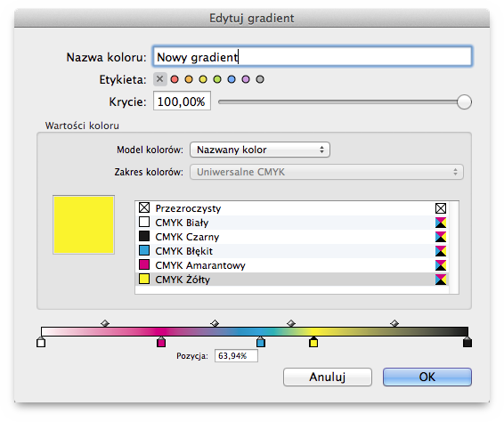The image size is (504, 422).
Task: Select the cyan gradient stop marker
Action: coord(261,342)
